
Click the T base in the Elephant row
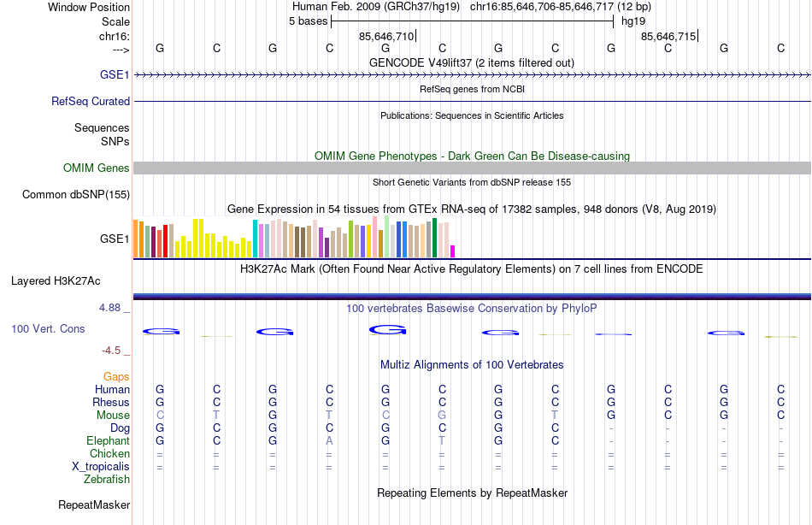(x=442, y=440)
